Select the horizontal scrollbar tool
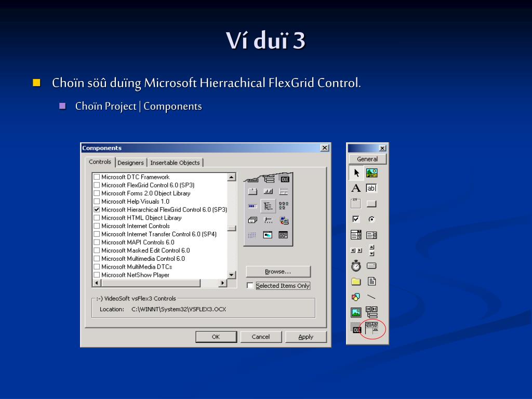532x399 pixels. 356,250
